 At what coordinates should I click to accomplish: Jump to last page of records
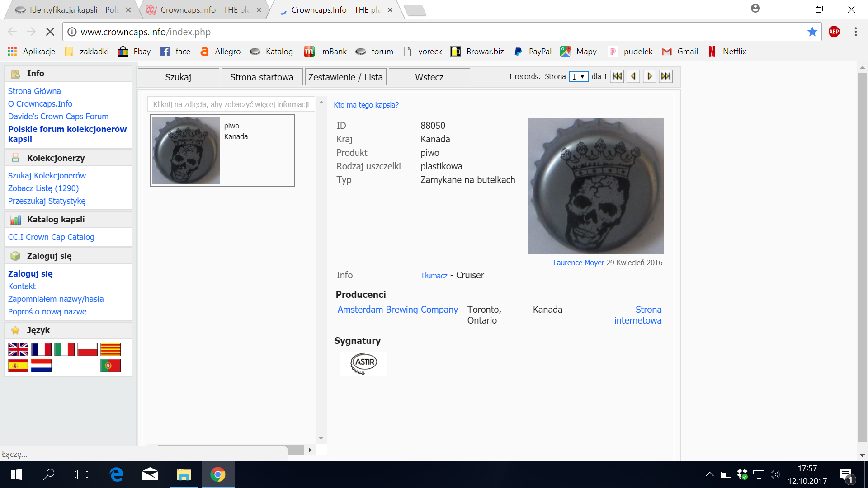click(x=665, y=76)
